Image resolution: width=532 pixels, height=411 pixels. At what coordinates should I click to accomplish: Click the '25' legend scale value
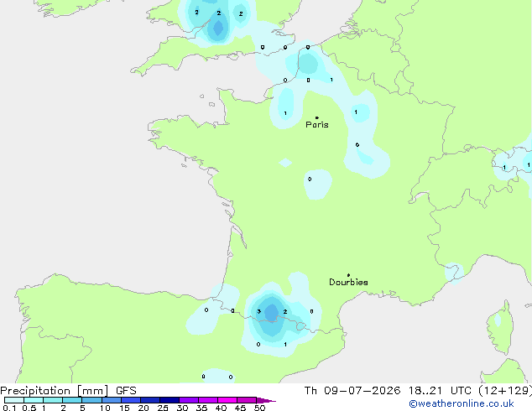[x=163, y=408]
